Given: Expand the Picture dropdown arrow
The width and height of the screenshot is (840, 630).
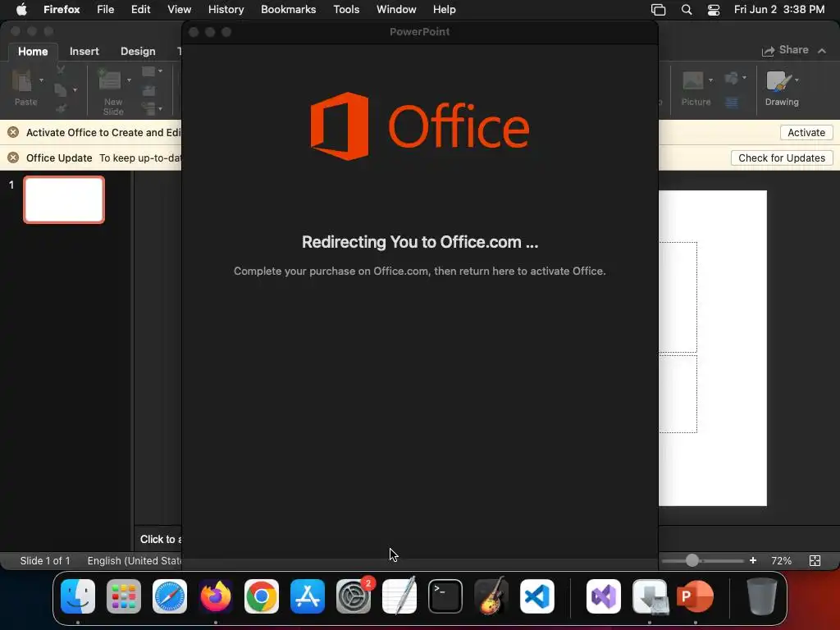Looking at the screenshot, I should (x=711, y=80).
